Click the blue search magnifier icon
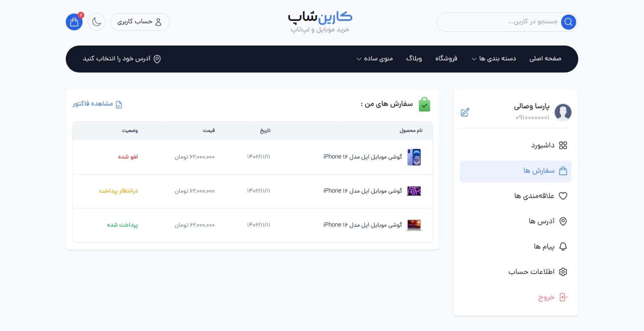This screenshot has height=331, width=644. tap(568, 22)
